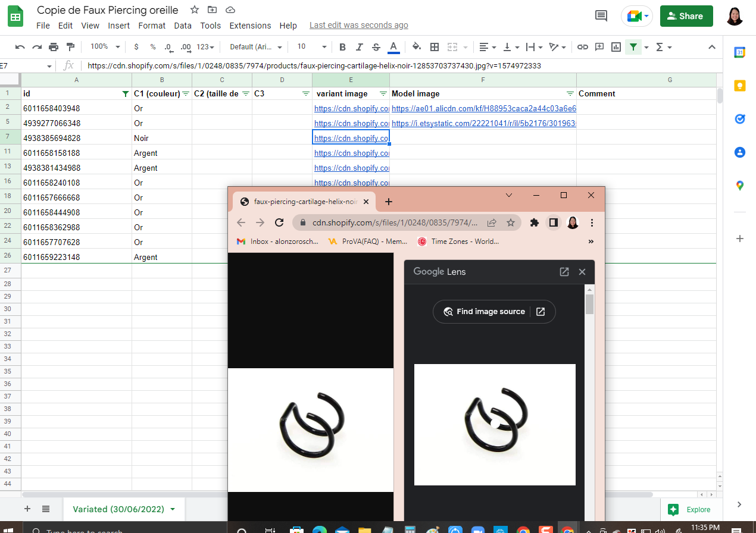Screen dimensions: 756x533
Task: Undo the last action in Sheets toolbar
Action: click(20, 47)
